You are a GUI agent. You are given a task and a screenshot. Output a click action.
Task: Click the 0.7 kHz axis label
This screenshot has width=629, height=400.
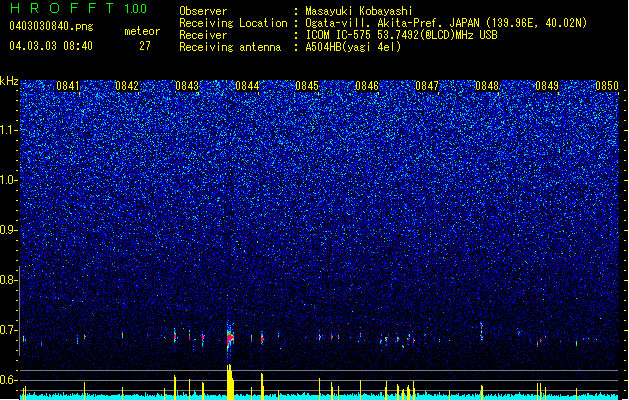click(9, 330)
